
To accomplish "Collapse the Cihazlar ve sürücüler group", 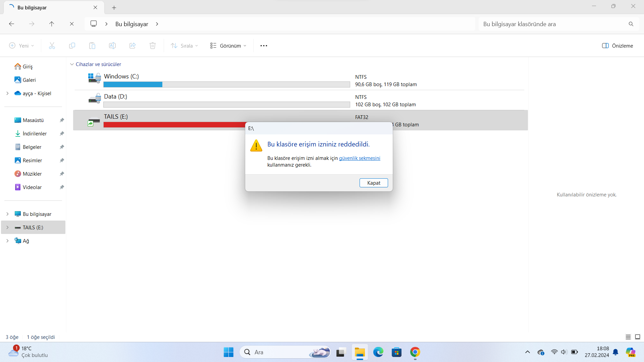I will coord(72,64).
